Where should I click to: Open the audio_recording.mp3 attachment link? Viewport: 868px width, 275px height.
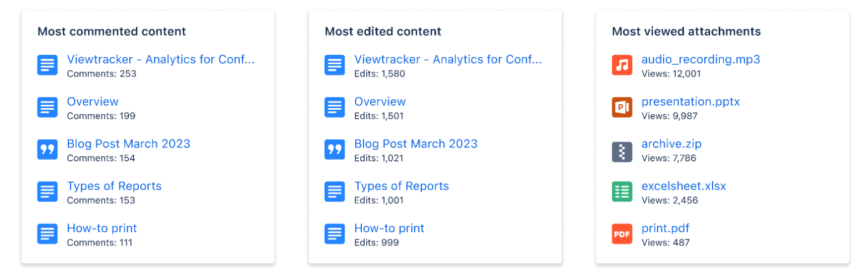pos(700,59)
